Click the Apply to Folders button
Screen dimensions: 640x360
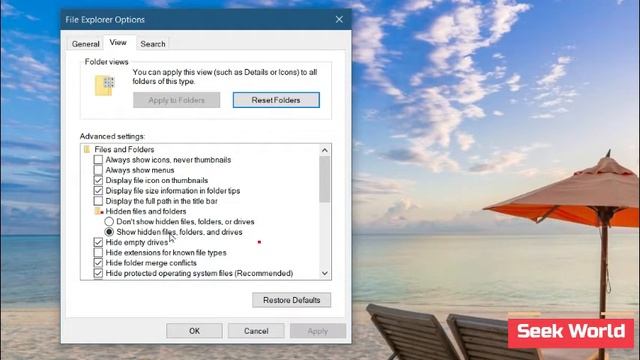coord(176,100)
